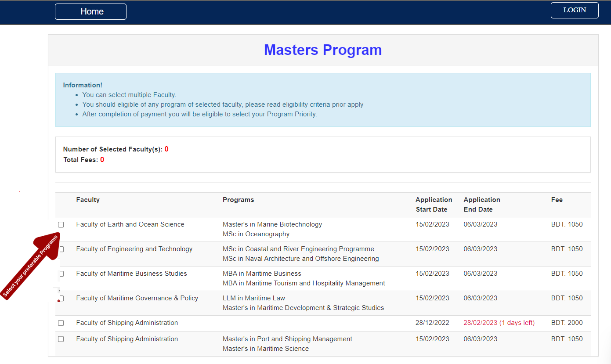Click the Masters Program heading
Screen dimensions: 611x364
pyautogui.click(x=323, y=50)
